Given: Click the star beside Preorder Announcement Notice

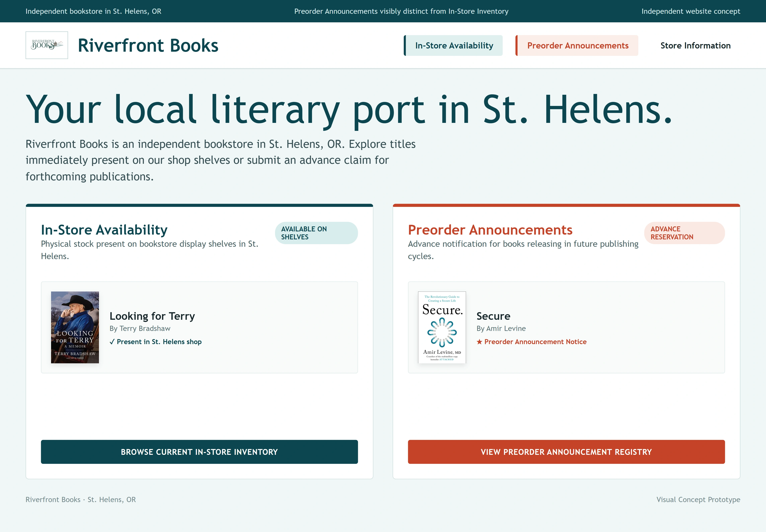Looking at the screenshot, I should coord(479,342).
